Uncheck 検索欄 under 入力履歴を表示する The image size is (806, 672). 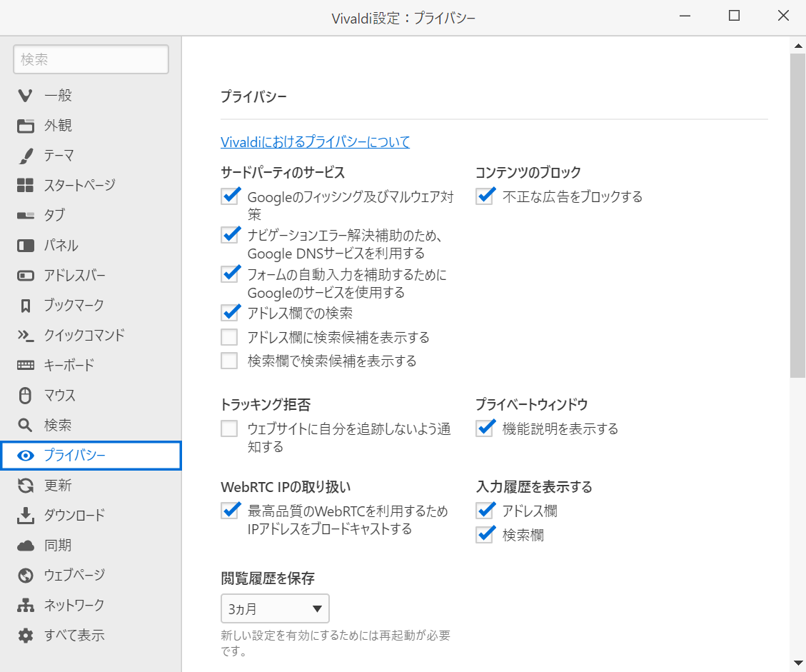coord(484,534)
